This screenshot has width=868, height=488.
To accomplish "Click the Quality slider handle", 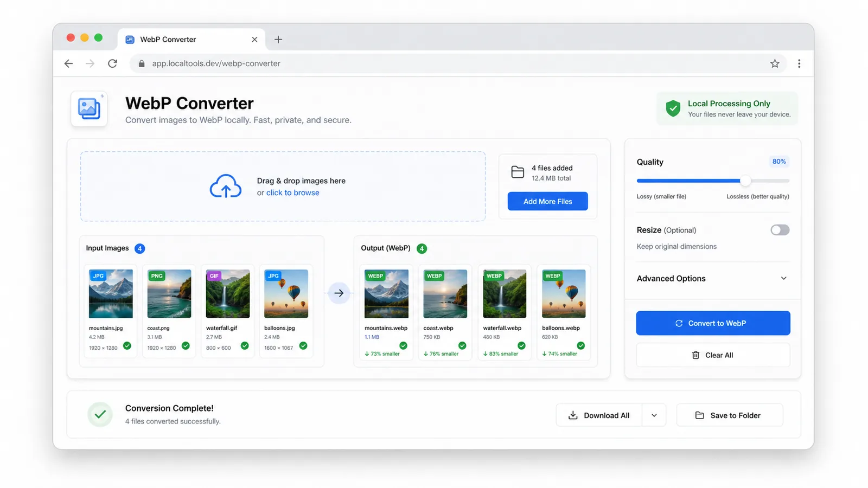I will point(745,181).
